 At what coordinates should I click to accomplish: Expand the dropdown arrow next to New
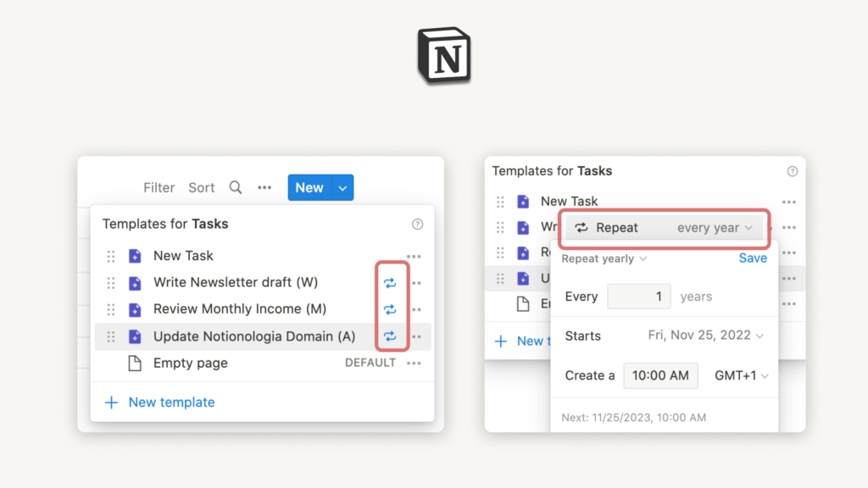pyautogui.click(x=342, y=188)
